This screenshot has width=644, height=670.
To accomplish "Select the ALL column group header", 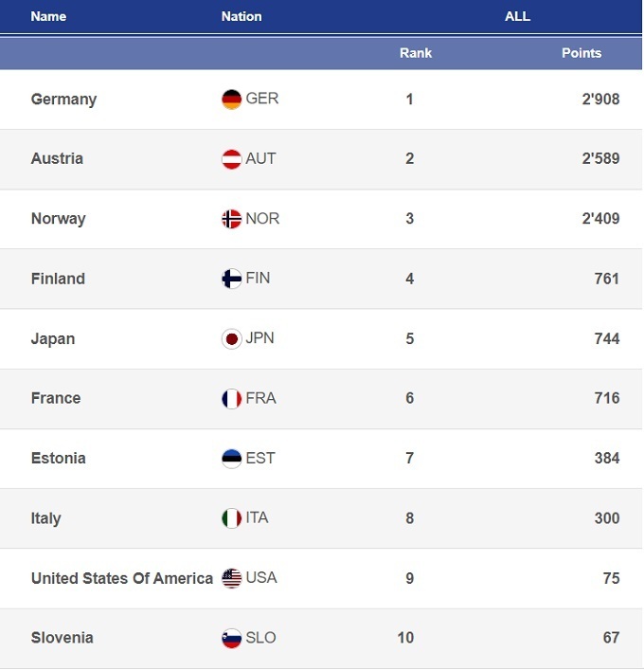I will coord(517,16).
